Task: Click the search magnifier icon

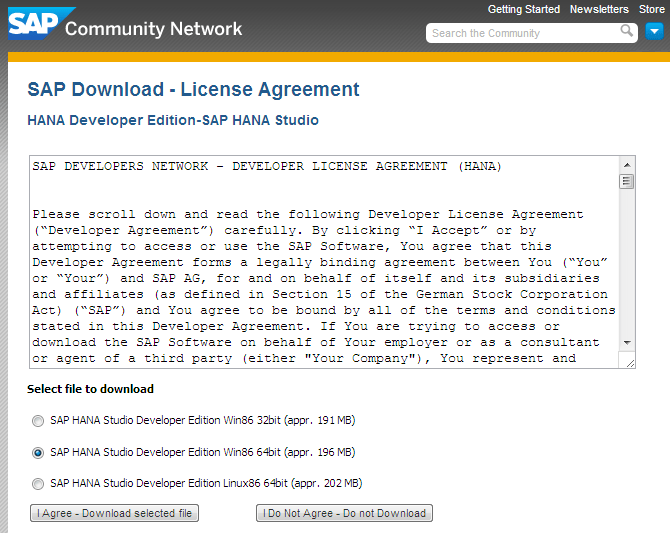Action: 627,32
